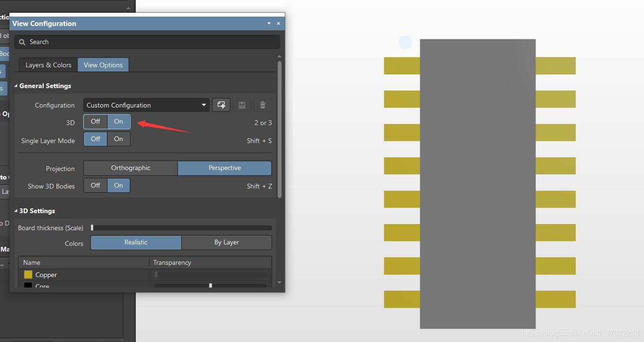Create new view configuration icon
The height and width of the screenshot is (342, 644).
coord(221,105)
